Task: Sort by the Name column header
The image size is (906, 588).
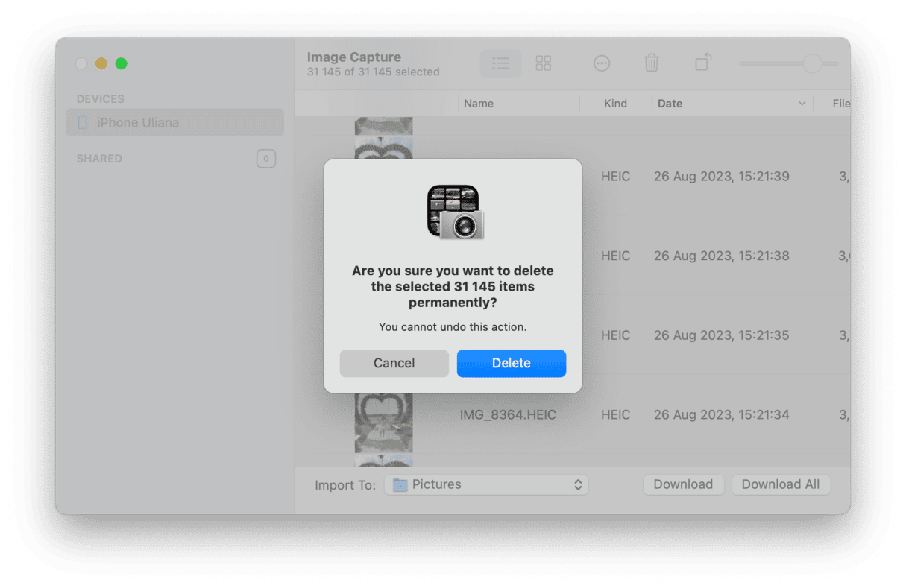Action: pyautogui.click(x=479, y=104)
